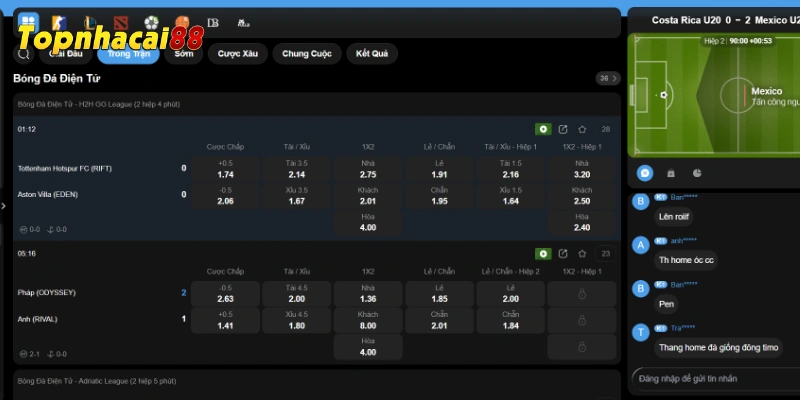The width and height of the screenshot is (800, 400).
Task: Switch to Kết Quả tab
Action: 372,54
